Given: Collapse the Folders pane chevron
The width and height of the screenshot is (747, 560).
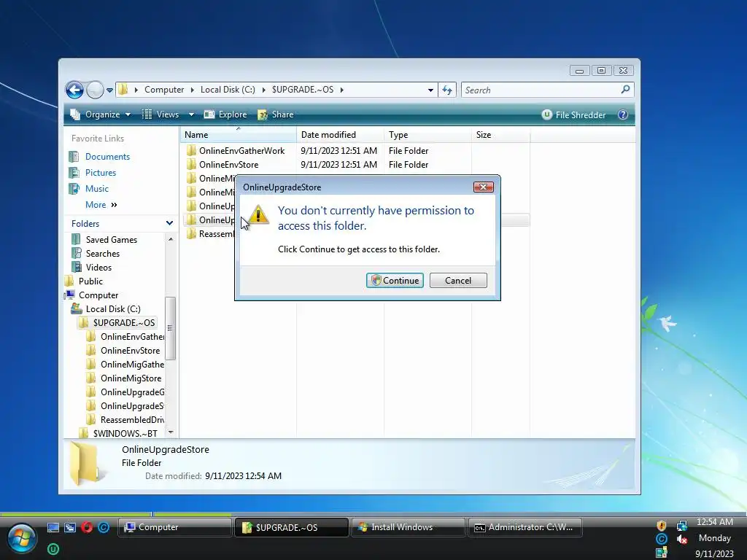Looking at the screenshot, I should (x=169, y=223).
